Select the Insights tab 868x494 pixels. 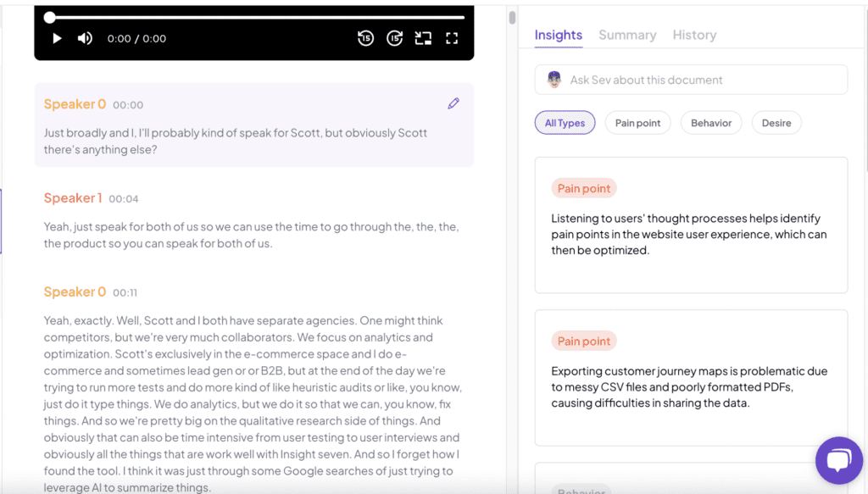coord(558,35)
